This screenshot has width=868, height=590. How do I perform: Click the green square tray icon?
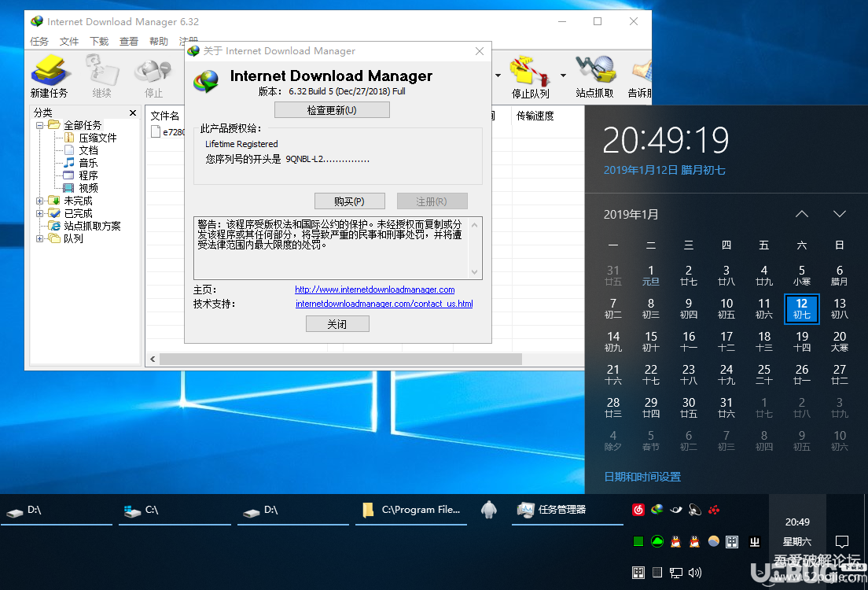tap(638, 542)
